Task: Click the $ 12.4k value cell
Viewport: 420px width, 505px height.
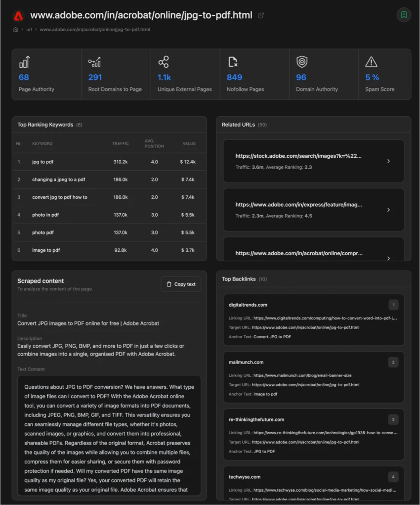Action: click(x=188, y=162)
